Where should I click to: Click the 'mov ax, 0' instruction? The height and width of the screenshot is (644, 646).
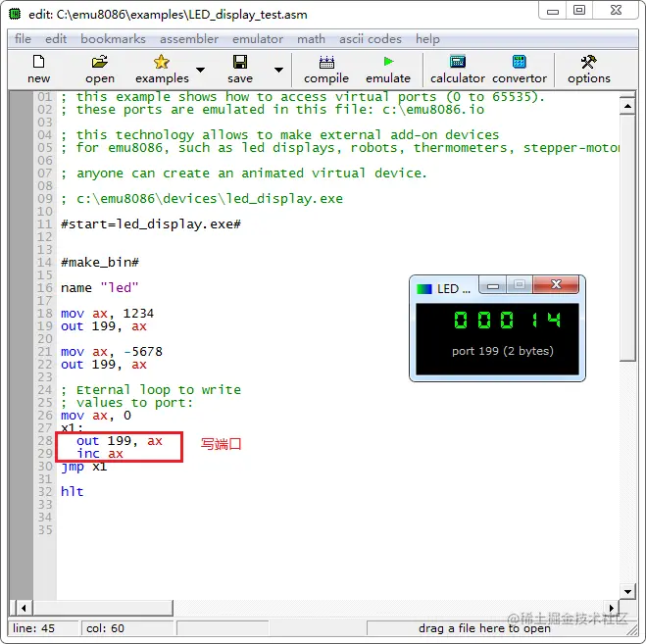[96, 416]
